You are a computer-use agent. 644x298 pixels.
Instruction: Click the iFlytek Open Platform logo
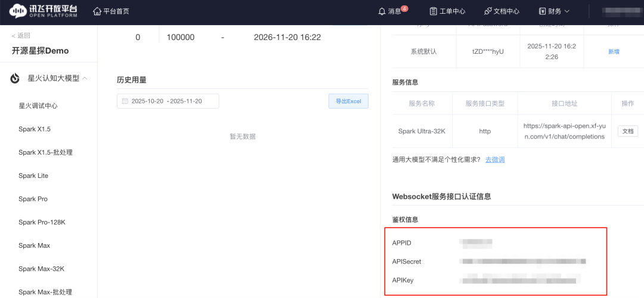pyautogui.click(x=42, y=11)
